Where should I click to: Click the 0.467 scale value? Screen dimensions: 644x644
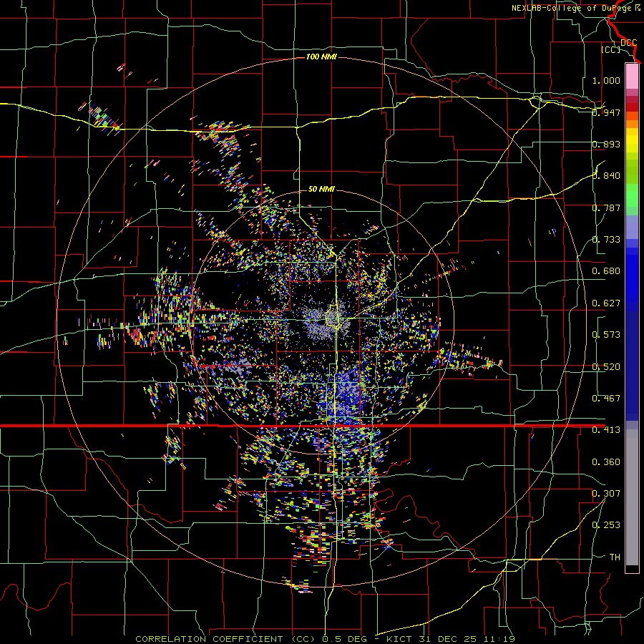coord(606,399)
